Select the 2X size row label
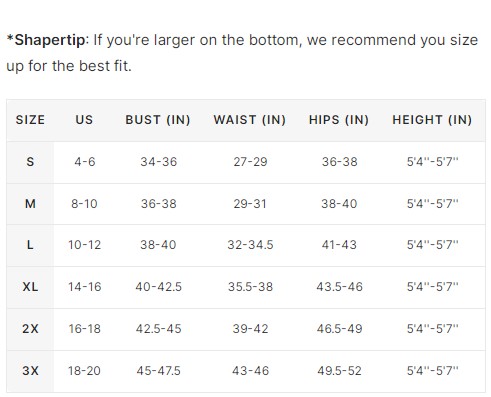This screenshot has height=397, width=491. [30, 329]
